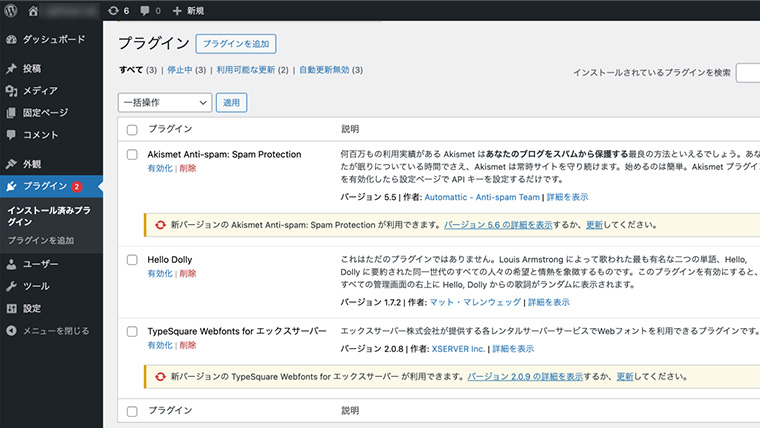Click Akismet update notice refresh icon
The width and height of the screenshot is (760, 428).
[160, 225]
